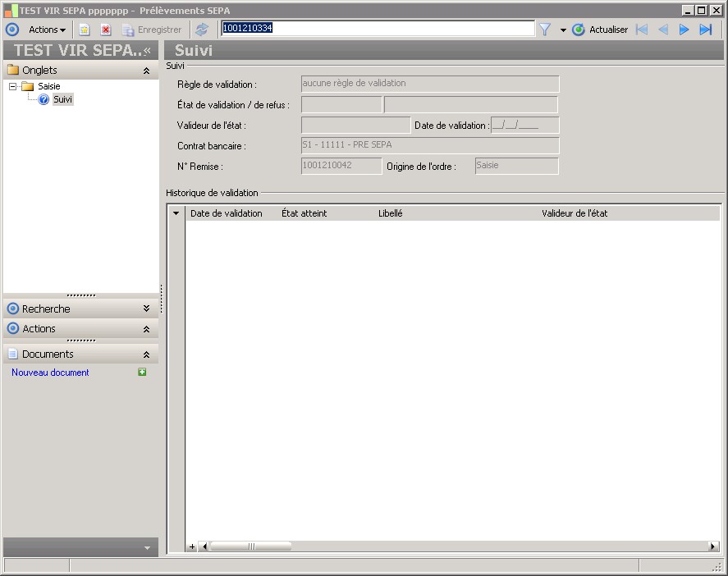Image resolution: width=728 pixels, height=576 pixels.
Task: Go to the previous record
Action: [663, 30]
